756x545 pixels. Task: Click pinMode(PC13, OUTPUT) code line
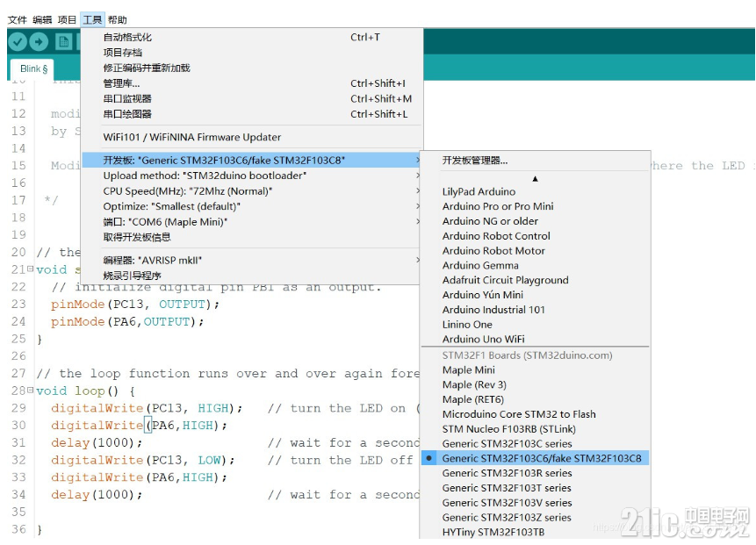(x=135, y=305)
